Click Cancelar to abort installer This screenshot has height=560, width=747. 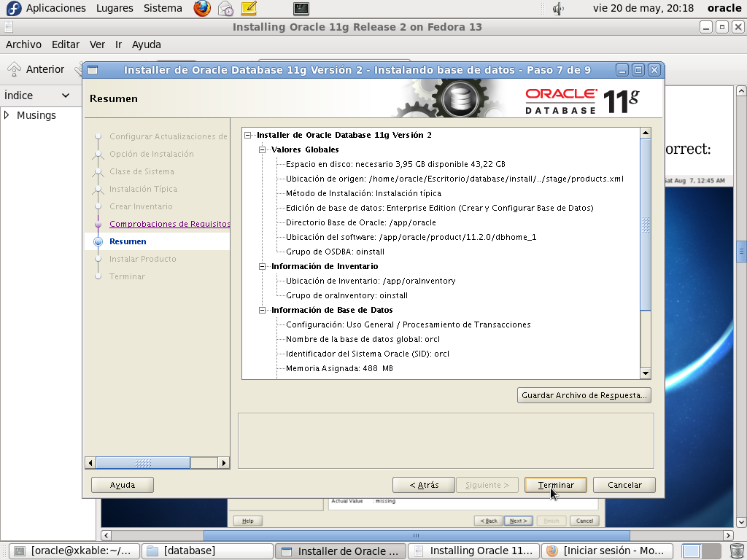tap(624, 485)
